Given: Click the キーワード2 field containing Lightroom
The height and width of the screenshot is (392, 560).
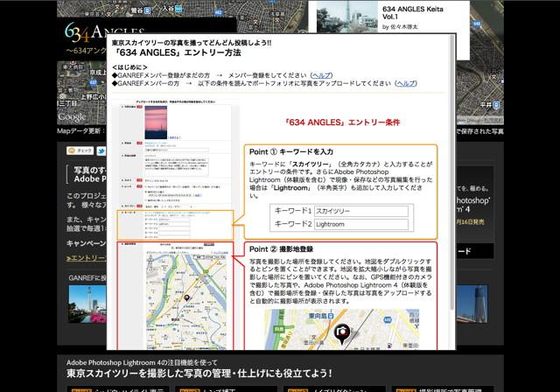Looking at the screenshot, I should [x=361, y=224].
